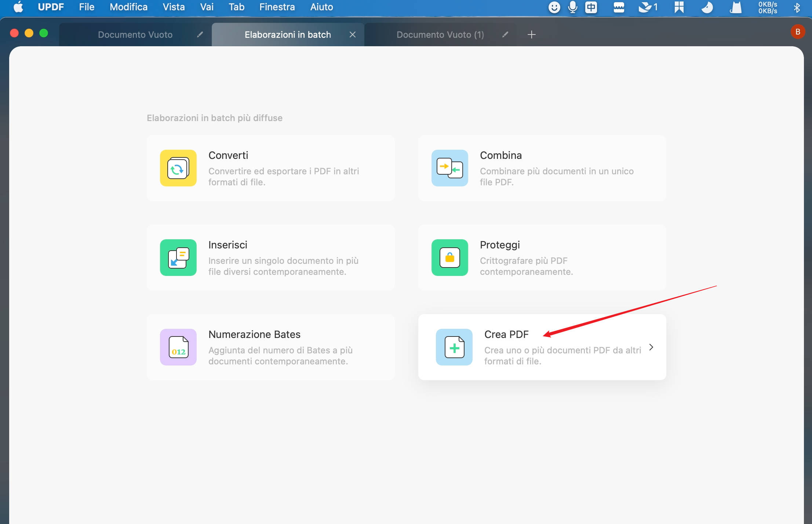Screen dimensions: 812x524
Task: Switch to the Documento Vuoto tab
Action: [x=135, y=34]
